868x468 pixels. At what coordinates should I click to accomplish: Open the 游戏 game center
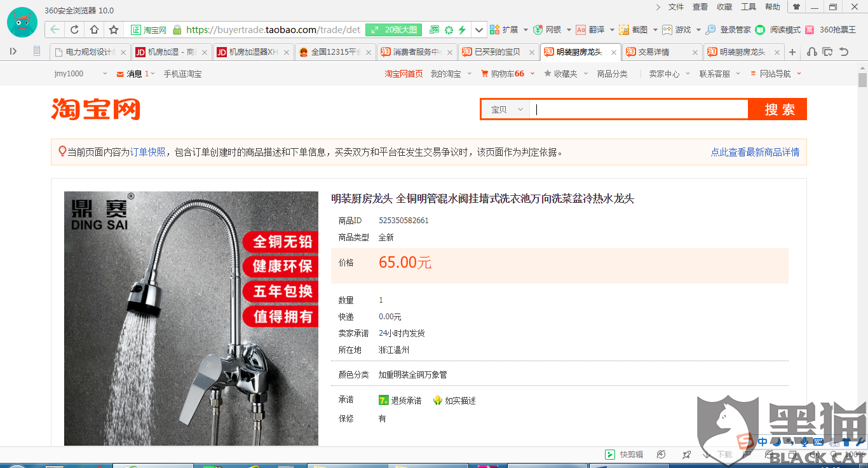click(x=666, y=29)
